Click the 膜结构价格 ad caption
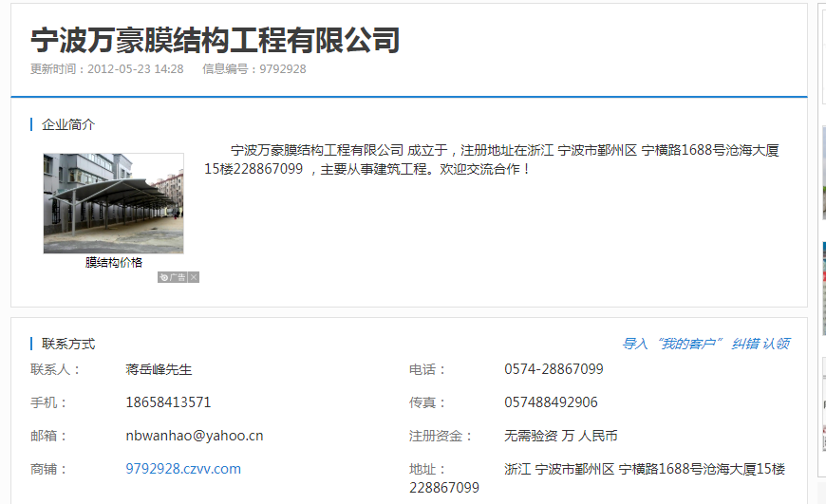 (x=113, y=263)
